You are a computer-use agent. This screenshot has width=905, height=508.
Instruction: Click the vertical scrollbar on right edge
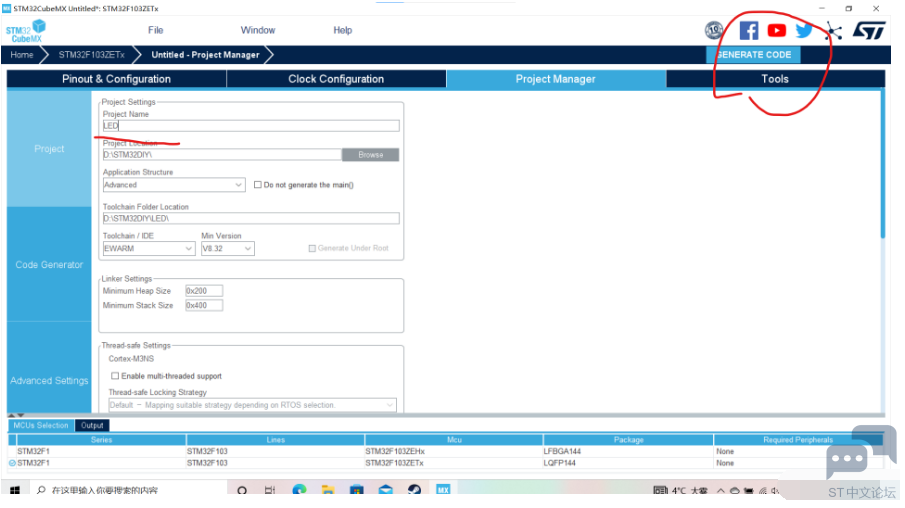pos(882,164)
